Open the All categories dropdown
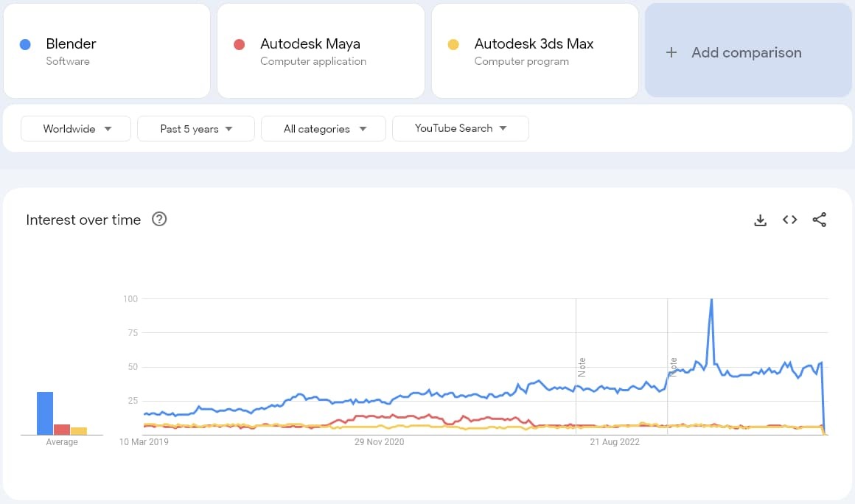The height and width of the screenshot is (504, 855). click(x=324, y=129)
